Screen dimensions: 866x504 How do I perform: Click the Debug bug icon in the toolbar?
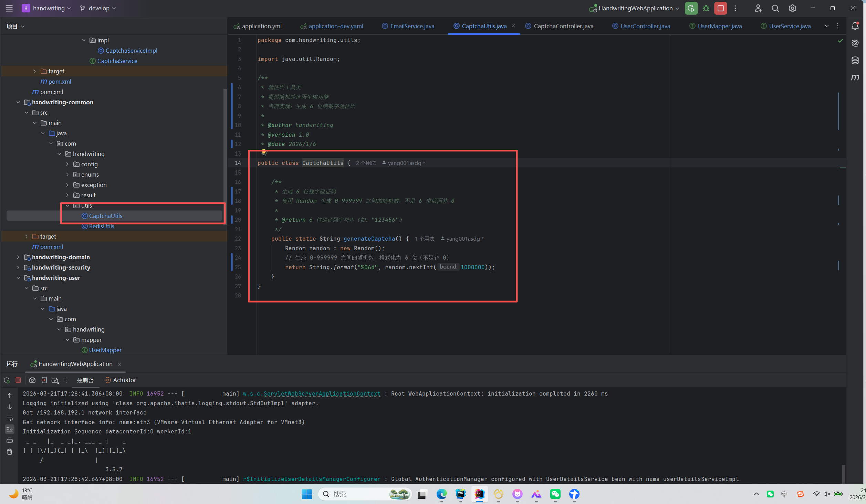(706, 8)
